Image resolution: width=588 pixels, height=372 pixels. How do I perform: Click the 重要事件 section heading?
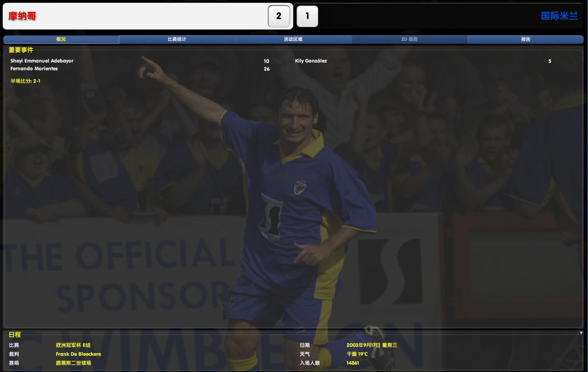point(21,50)
